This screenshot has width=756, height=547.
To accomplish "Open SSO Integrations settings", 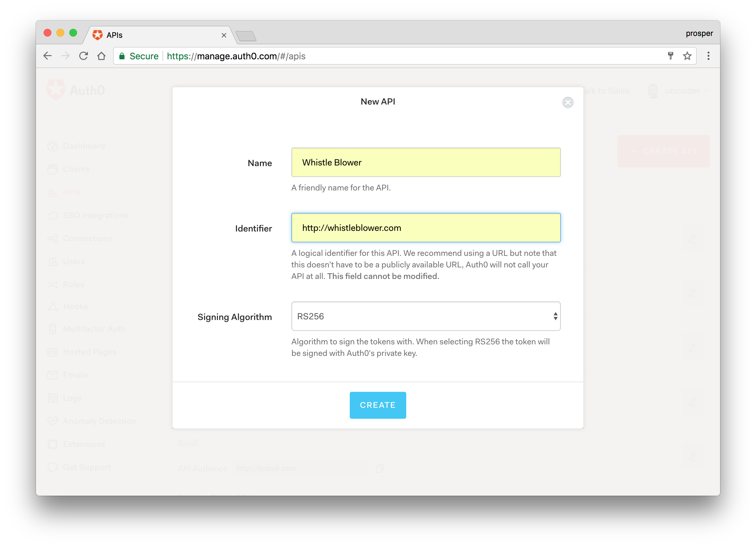I will pos(96,215).
